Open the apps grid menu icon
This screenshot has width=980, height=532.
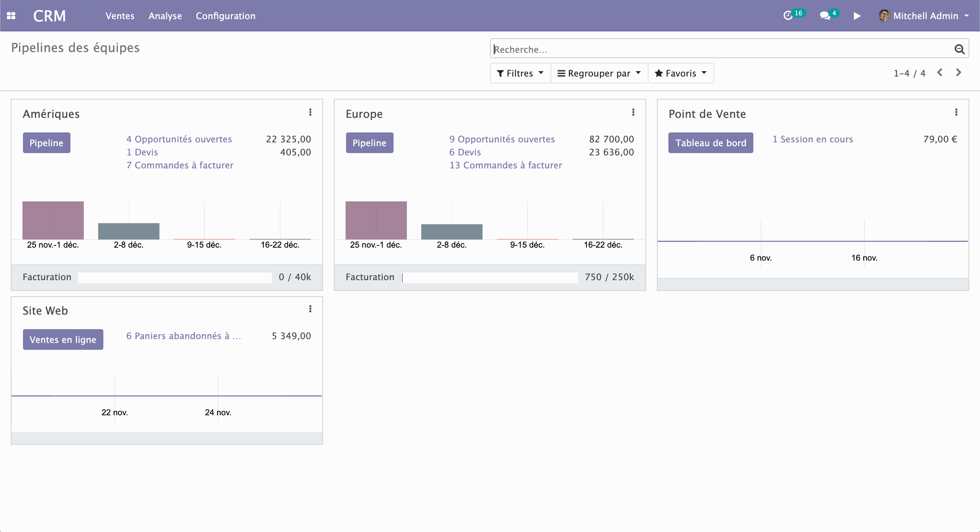[11, 16]
